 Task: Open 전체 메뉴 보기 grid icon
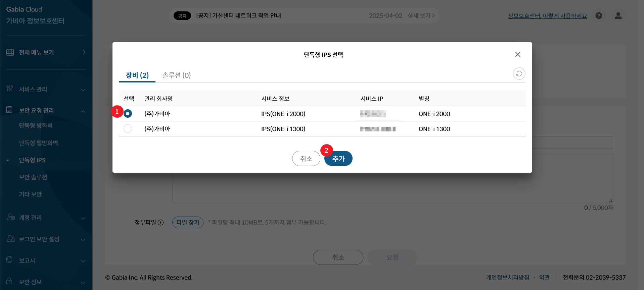click(10, 52)
